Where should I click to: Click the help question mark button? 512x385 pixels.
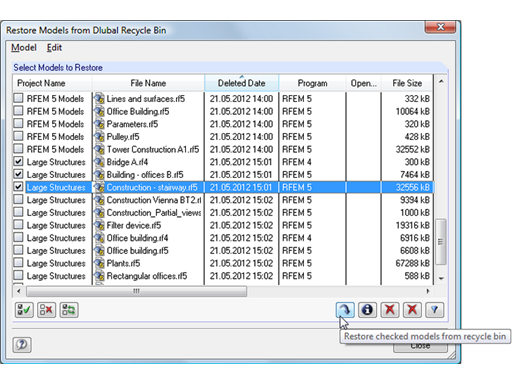pyautogui.click(x=22, y=345)
